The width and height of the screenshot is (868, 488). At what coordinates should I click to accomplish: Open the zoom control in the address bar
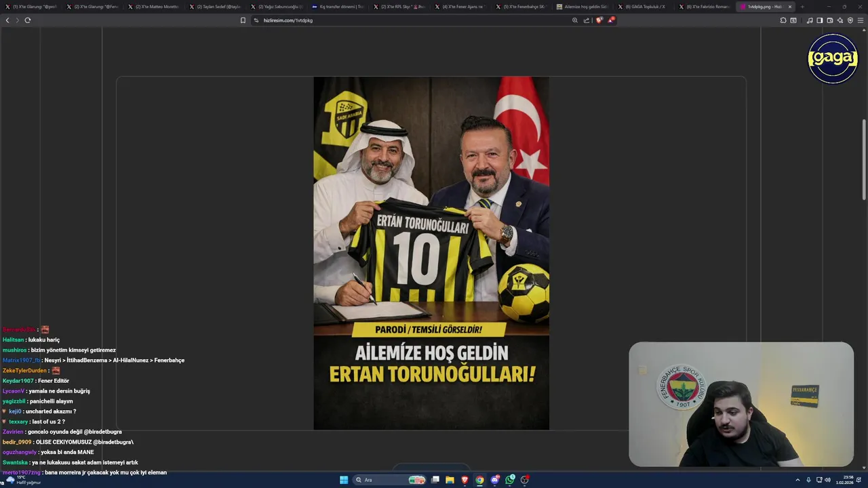click(575, 20)
